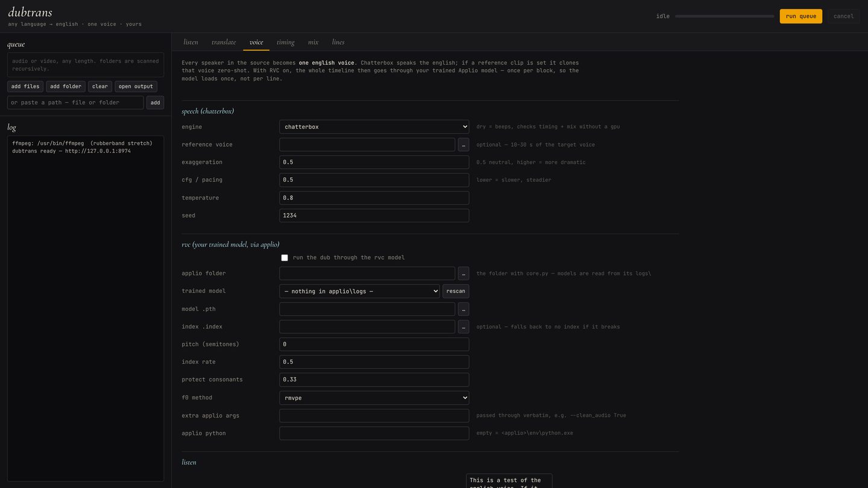Click the seed field containing 1234
This screenshot has height=488, width=868.
click(x=374, y=216)
